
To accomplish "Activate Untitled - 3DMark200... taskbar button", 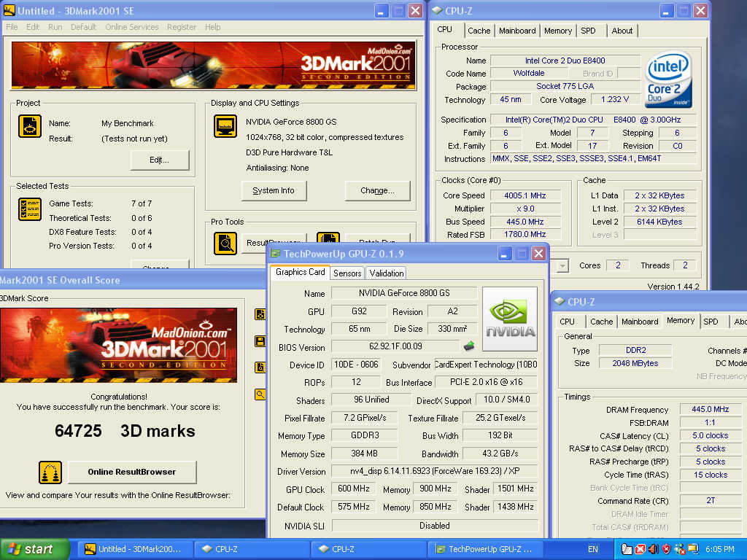I will pos(135,549).
